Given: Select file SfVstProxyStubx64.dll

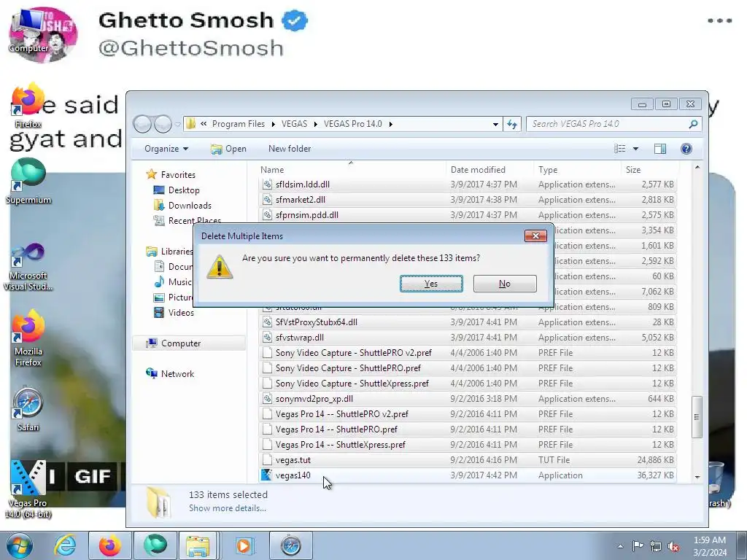Looking at the screenshot, I should (317, 322).
